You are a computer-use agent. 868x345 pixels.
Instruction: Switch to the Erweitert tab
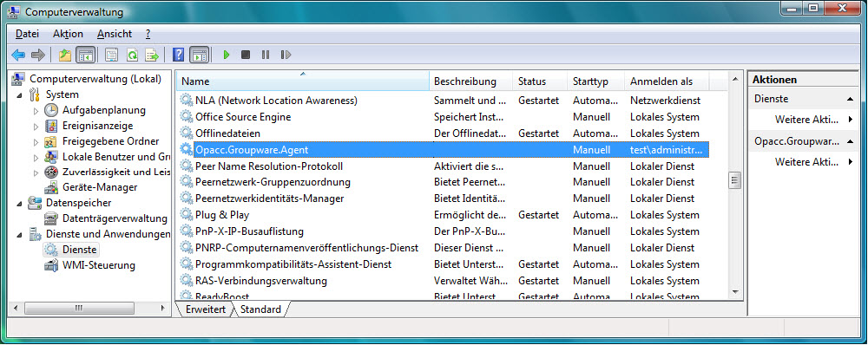[x=206, y=309]
